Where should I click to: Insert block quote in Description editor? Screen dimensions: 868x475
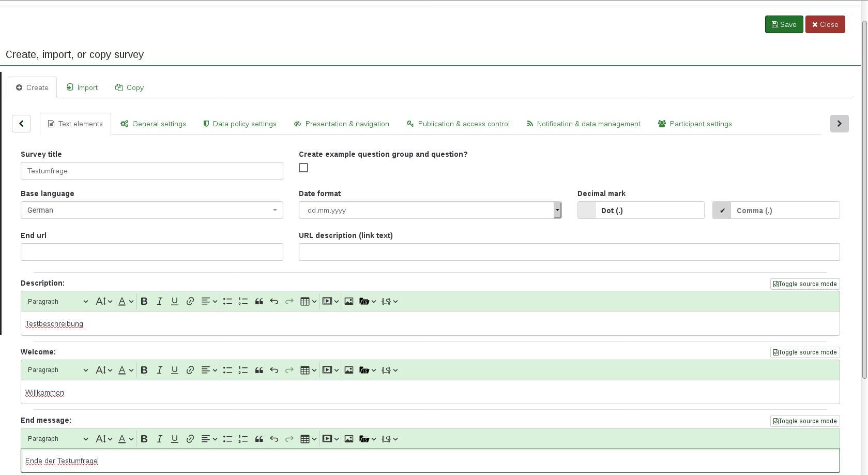coord(259,302)
